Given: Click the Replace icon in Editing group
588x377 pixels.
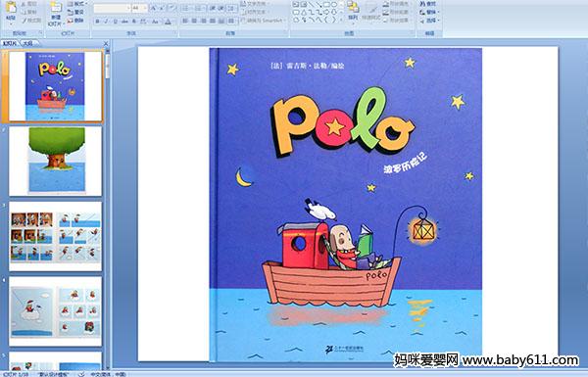Looking at the screenshot, I should (x=428, y=12).
